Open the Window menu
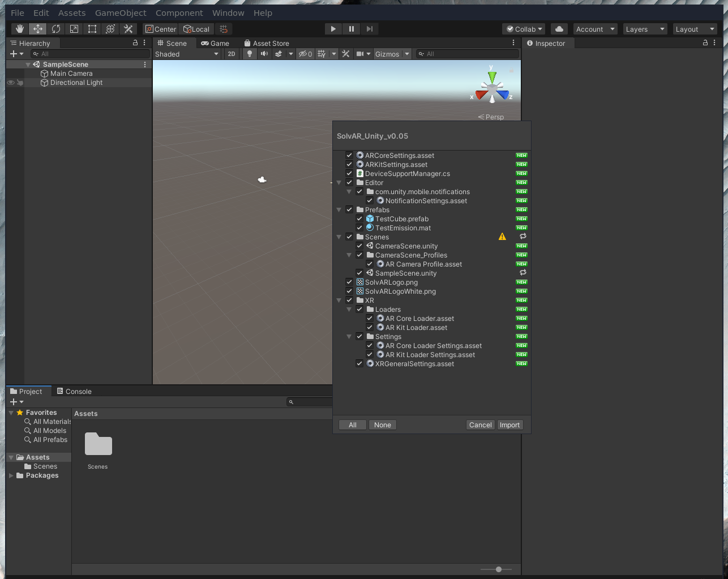728x579 pixels. 228,12
